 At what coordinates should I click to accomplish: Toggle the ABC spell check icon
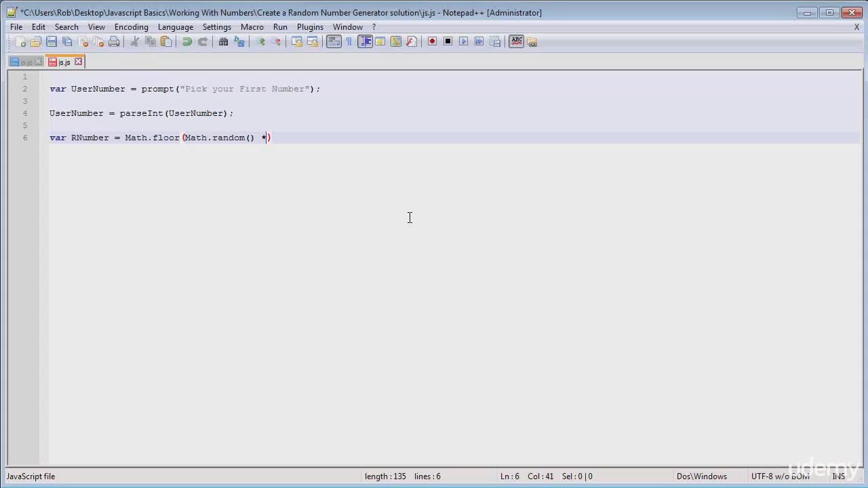point(517,41)
